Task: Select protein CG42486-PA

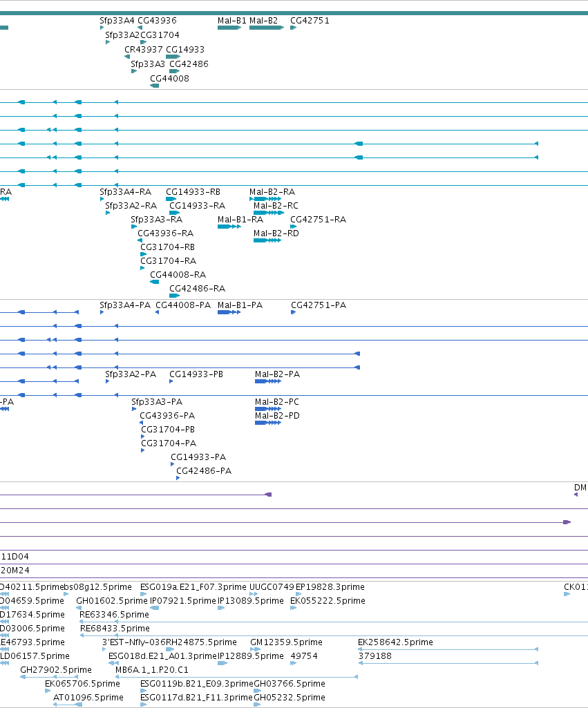Action: pos(204,471)
